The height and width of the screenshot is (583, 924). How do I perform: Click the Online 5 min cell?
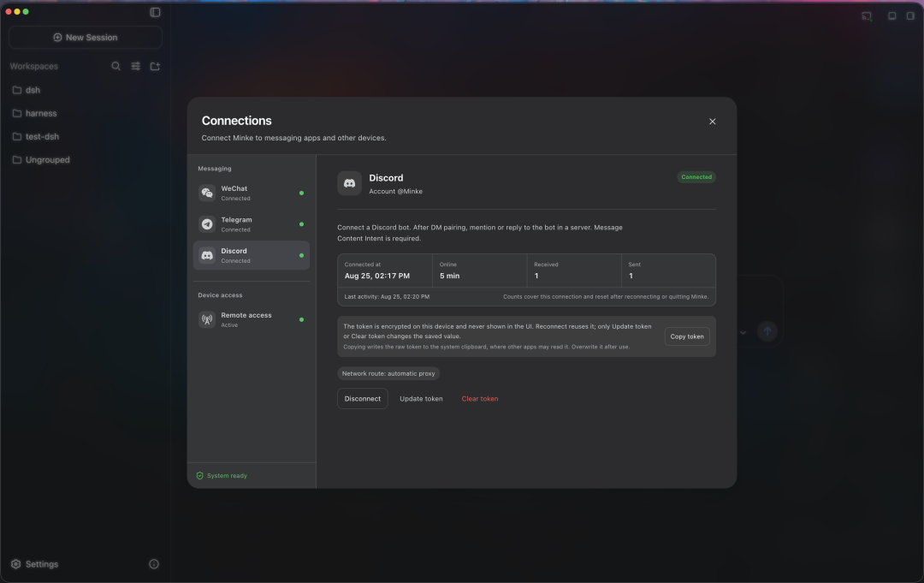(480, 271)
